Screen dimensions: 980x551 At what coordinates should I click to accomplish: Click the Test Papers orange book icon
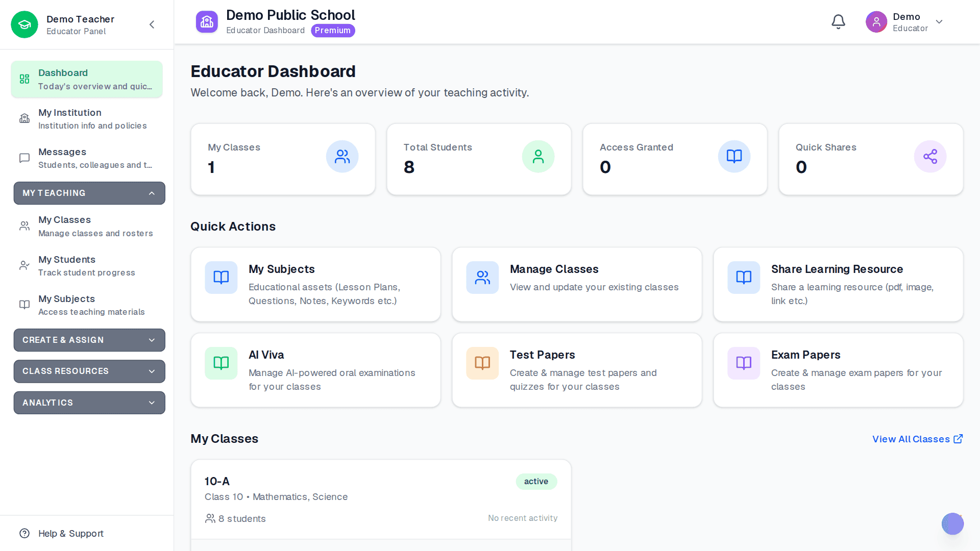click(x=482, y=363)
